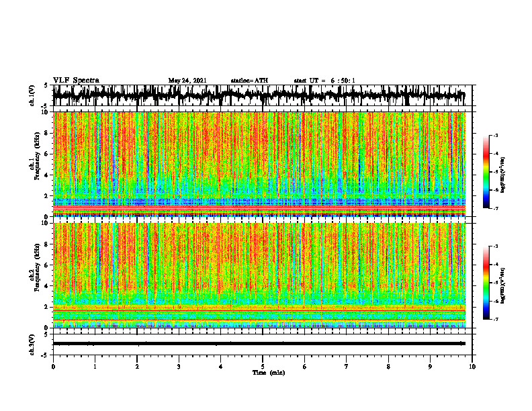This screenshot has width=532, height=411.
Task: Click the '-7' label on ch.2 colorbar
Action: [496, 319]
